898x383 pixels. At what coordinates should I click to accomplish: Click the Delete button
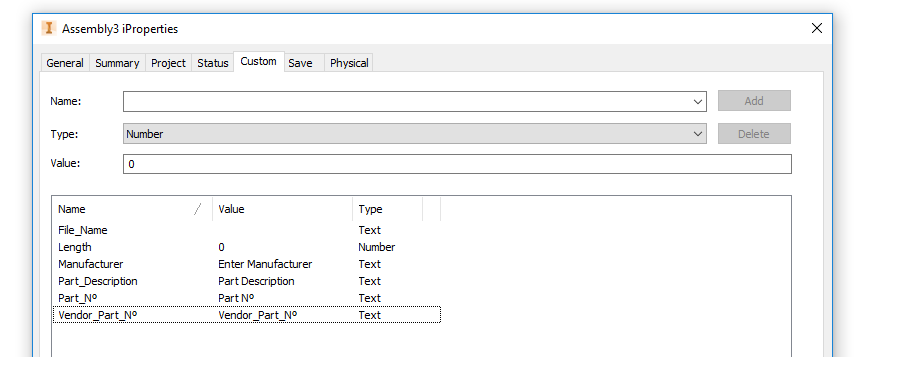coord(754,134)
